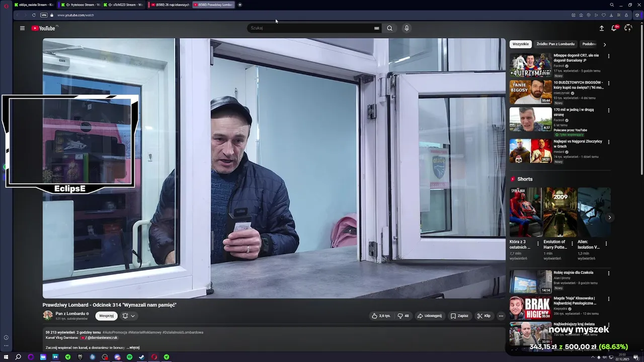Screen dimensions: 644x362
Task: Create a clip with the Klip button
Action: pos(484,316)
